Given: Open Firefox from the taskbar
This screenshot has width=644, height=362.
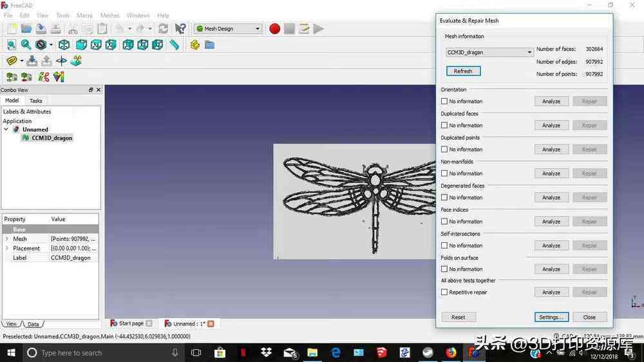Looking at the screenshot, I should pos(451,352).
